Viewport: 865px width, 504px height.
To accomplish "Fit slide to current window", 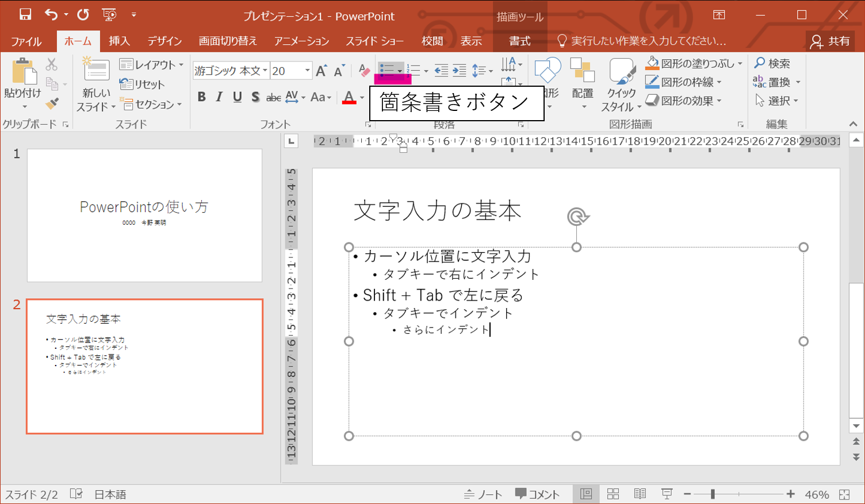I will pyautogui.click(x=844, y=494).
